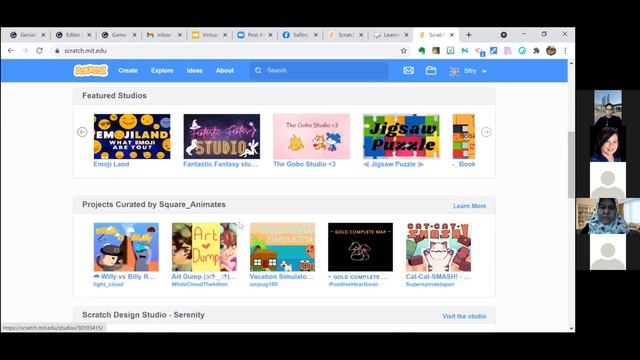Click the Willy vs Billy project thumbnail

point(126,247)
